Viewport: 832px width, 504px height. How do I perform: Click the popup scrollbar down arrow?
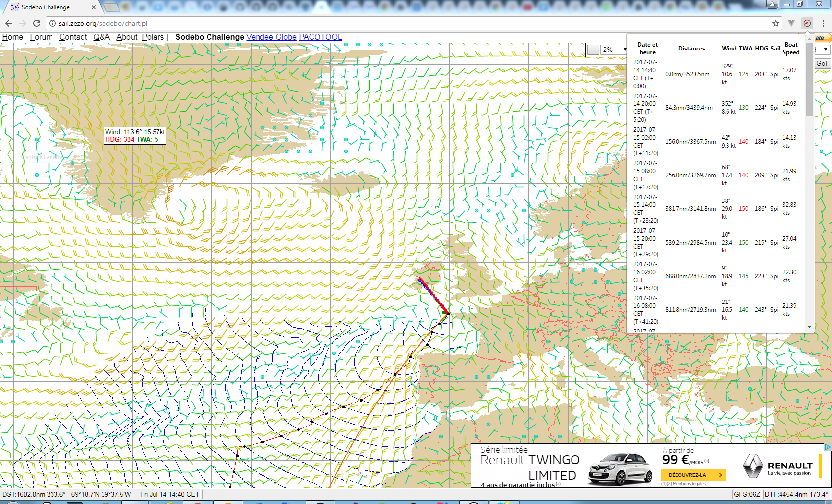pos(810,327)
